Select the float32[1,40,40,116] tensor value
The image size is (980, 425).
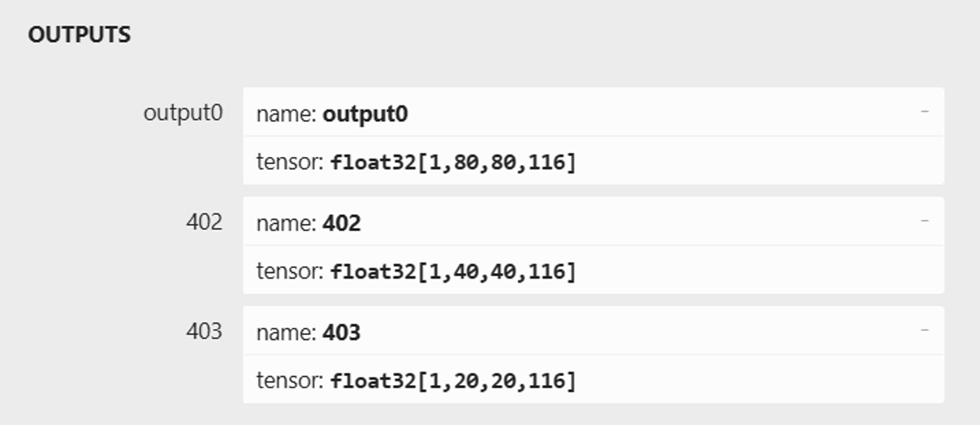tap(453, 271)
